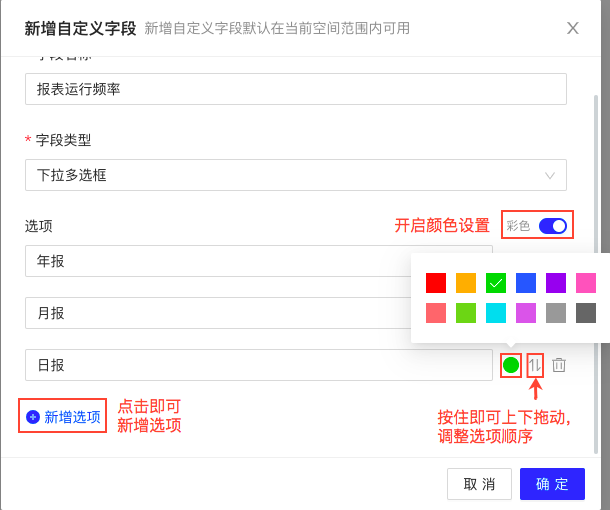Click the plus icon before 新增选项
The height and width of the screenshot is (510, 610).
pyautogui.click(x=33, y=417)
